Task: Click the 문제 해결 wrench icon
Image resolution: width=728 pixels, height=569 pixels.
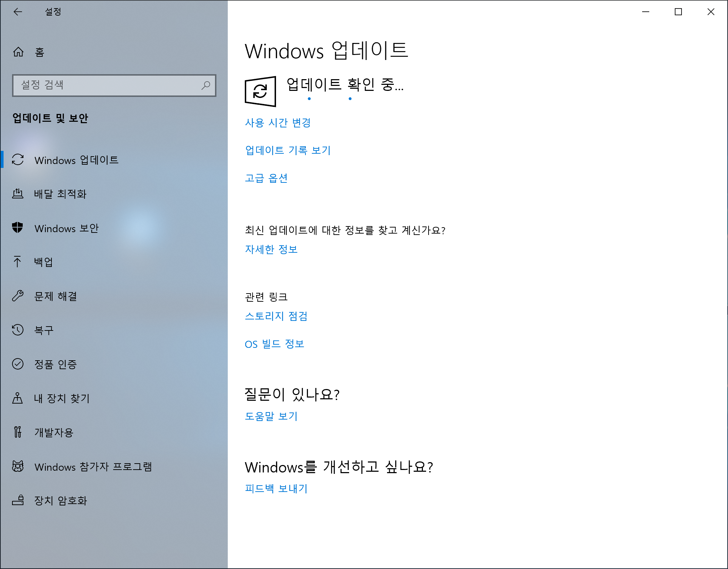Action: pyautogui.click(x=18, y=296)
